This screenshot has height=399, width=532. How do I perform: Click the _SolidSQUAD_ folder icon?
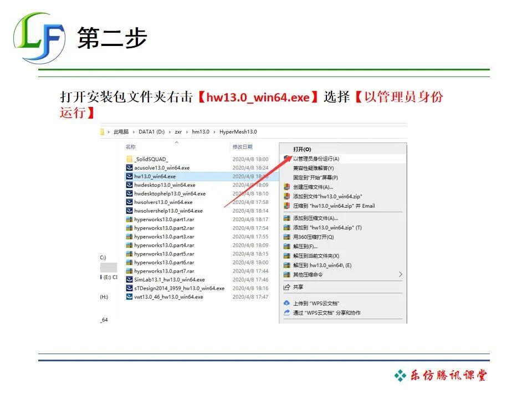coord(129,159)
